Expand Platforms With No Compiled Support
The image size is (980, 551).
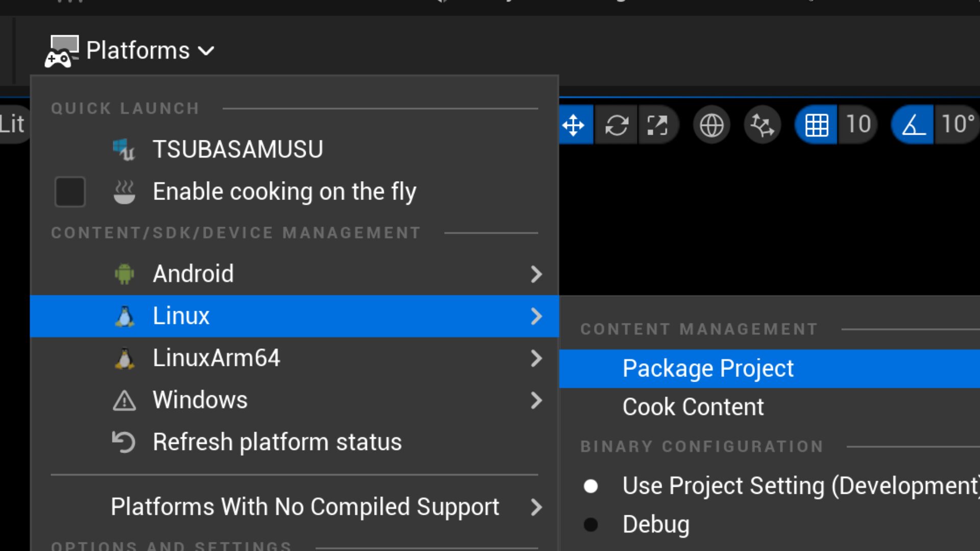point(305,507)
